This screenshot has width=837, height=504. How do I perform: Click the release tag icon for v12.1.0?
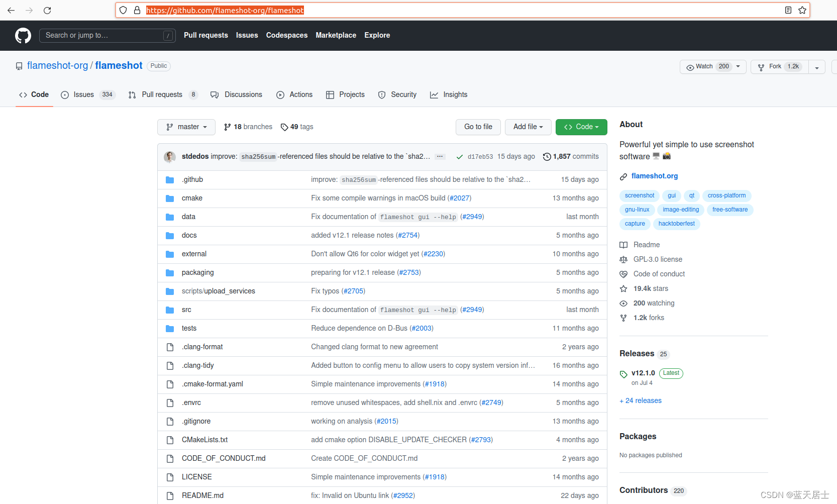[623, 374]
